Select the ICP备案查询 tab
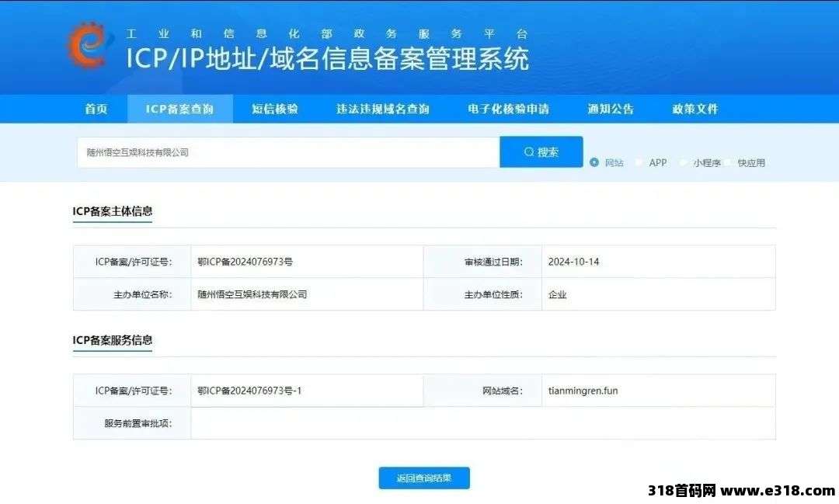Viewport: 839px width, 504px height. [x=179, y=109]
